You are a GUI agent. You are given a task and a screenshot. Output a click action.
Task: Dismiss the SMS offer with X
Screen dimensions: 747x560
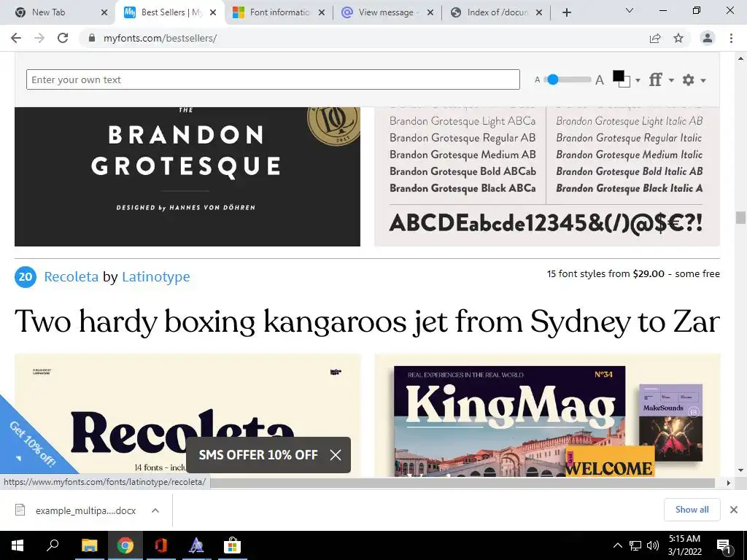coord(336,455)
